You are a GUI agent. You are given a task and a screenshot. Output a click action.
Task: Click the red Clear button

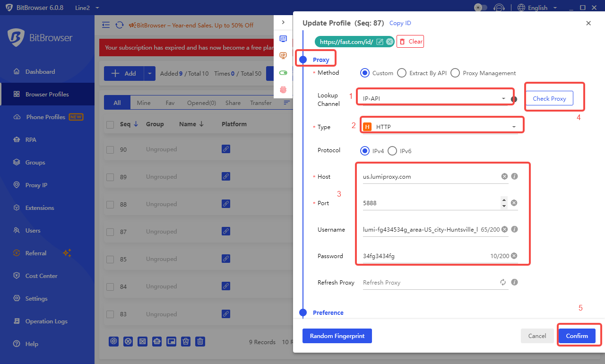(410, 42)
